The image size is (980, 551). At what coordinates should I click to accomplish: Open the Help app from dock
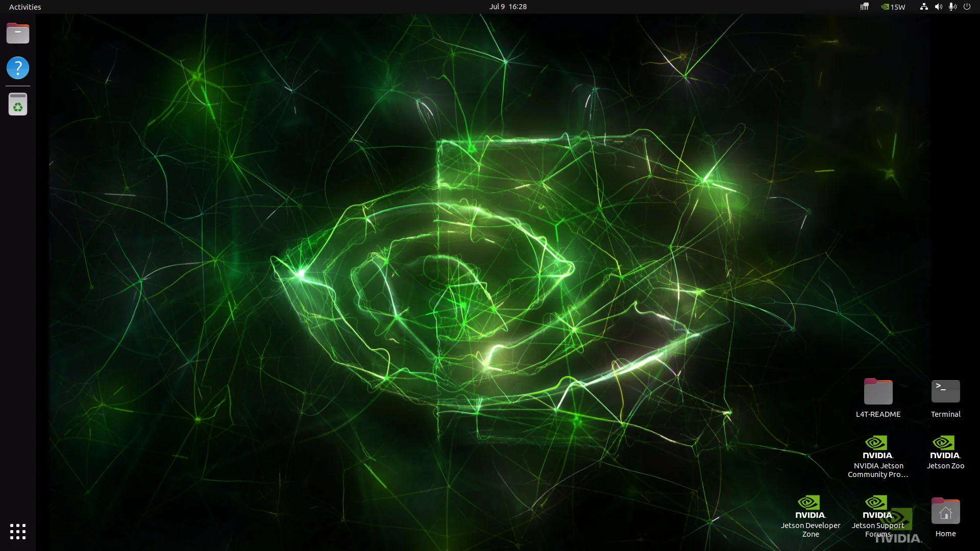[x=18, y=68]
